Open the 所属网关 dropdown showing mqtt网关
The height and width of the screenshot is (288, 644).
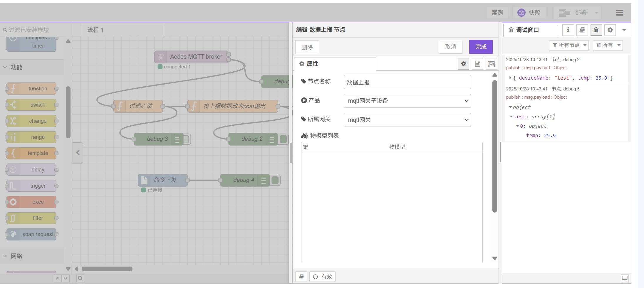(x=407, y=120)
